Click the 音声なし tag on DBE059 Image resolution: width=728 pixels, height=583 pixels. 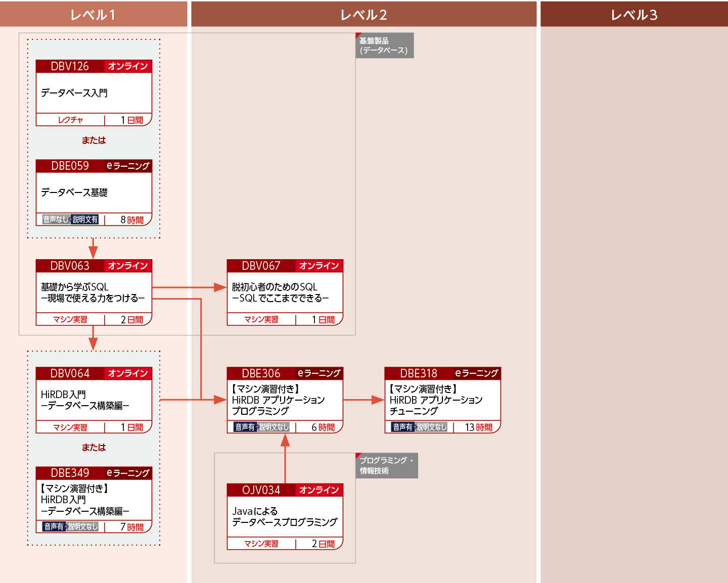click(x=56, y=220)
